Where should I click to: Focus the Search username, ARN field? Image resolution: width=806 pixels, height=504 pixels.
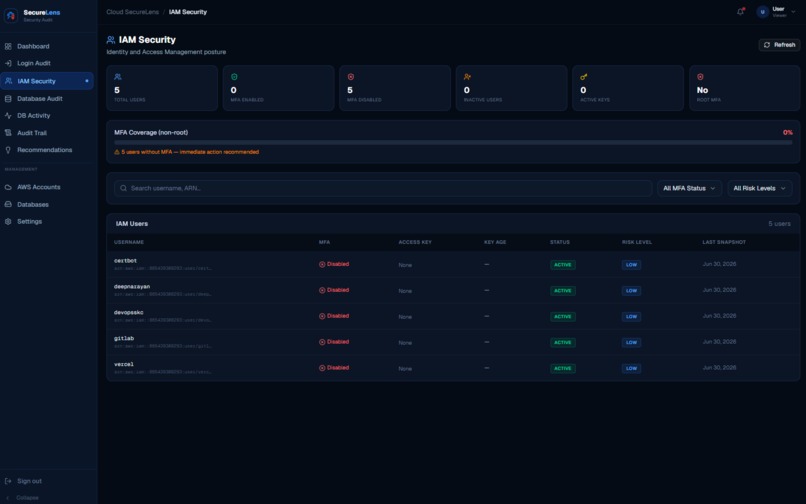(383, 188)
